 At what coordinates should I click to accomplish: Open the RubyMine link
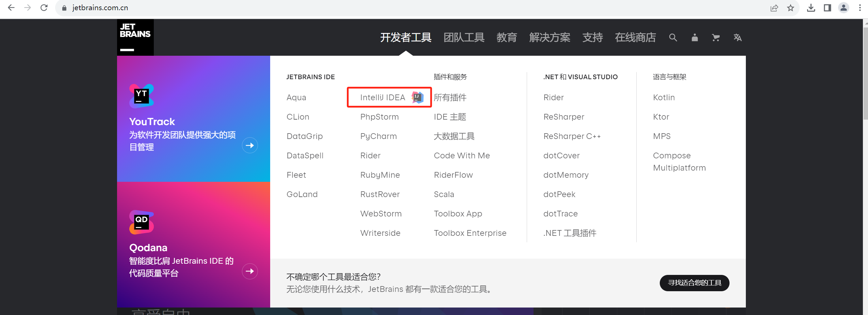[x=380, y=175]
